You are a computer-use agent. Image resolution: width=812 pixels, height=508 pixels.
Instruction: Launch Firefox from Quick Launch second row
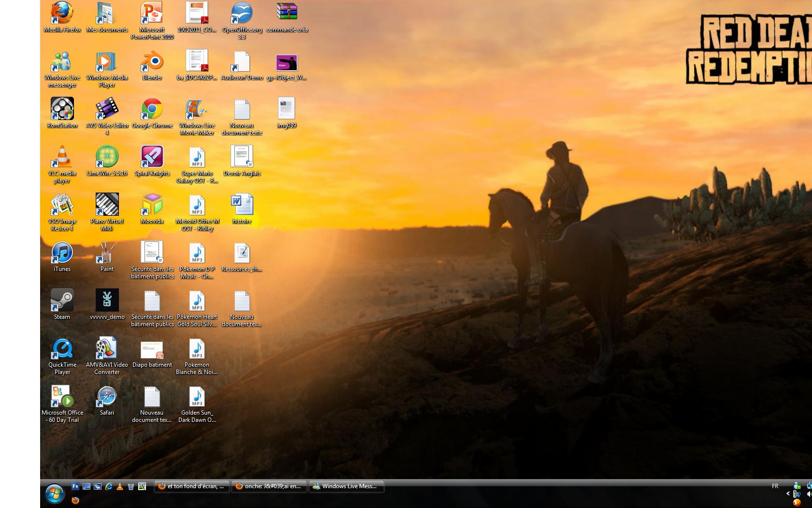pyautogui.click(x=75, y=500)
